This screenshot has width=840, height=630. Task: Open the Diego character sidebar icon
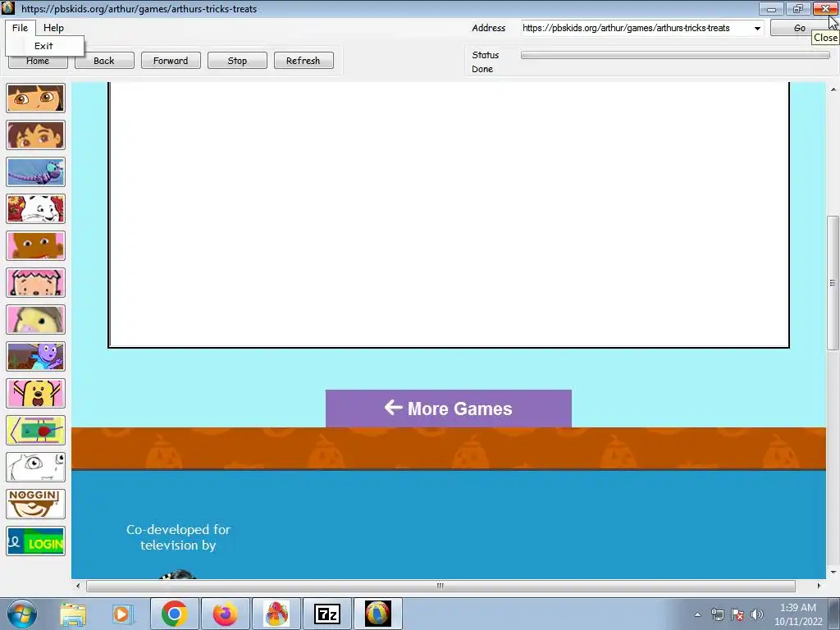[x=36, y=135]
